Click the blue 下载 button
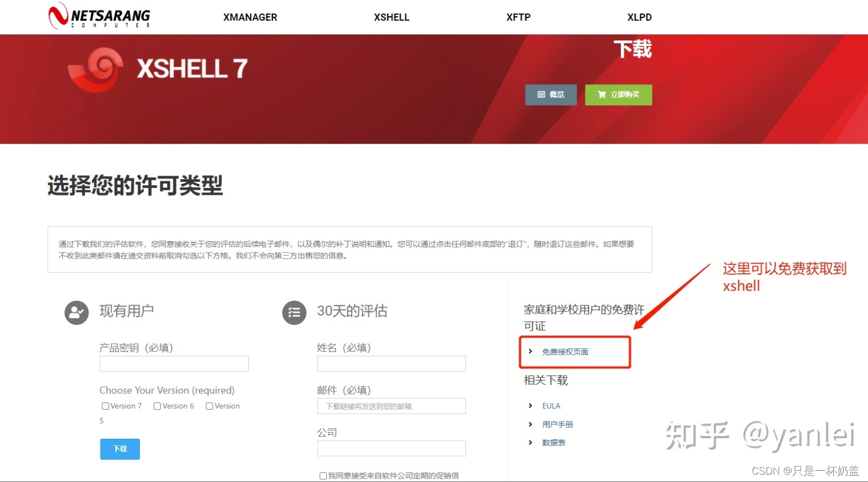This screenshot has width=868, height=482. (120, 449)
